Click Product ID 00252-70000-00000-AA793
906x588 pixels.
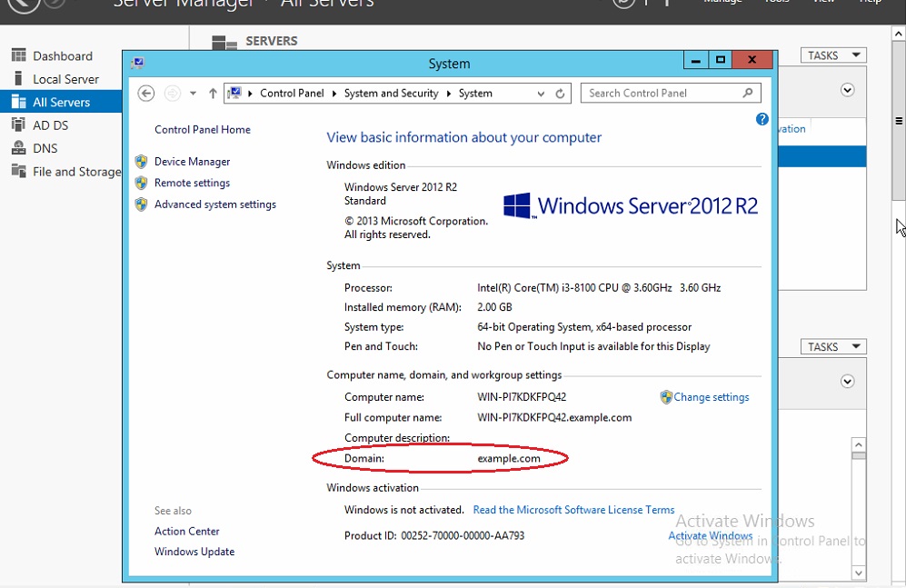[434, 536]
